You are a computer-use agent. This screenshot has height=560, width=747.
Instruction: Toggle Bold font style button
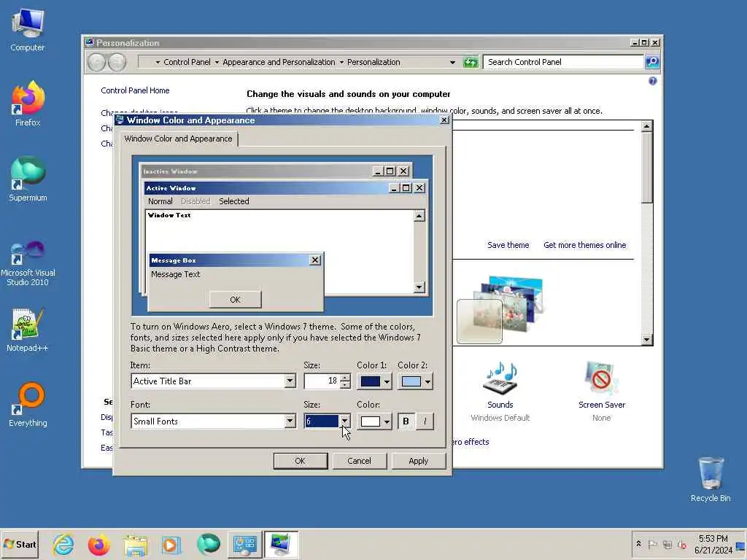tap(406, 421)
